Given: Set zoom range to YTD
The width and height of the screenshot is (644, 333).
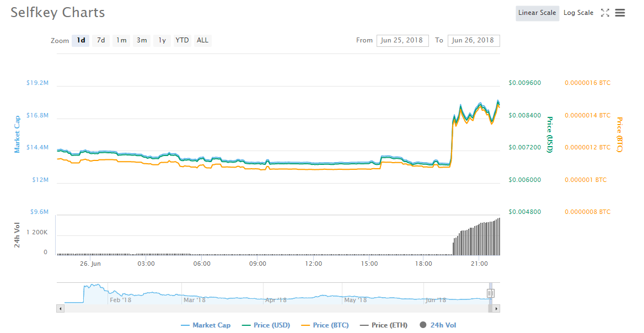Looking at the screenshot, I should click(182, 40).
